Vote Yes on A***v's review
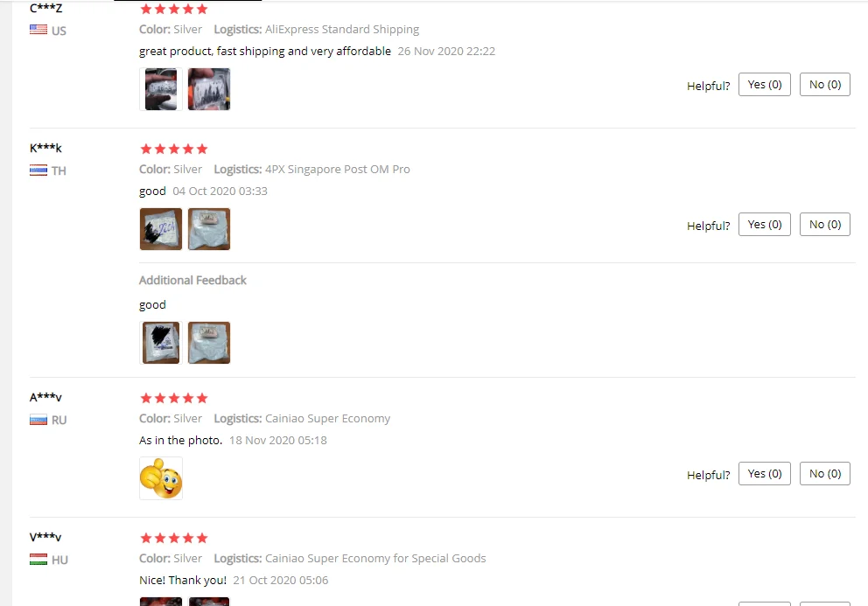This screenshot has height=606, width=868. point(765,474)
